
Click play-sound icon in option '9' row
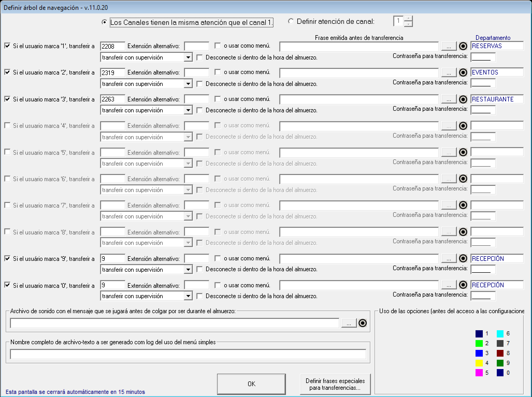[463, 258]
